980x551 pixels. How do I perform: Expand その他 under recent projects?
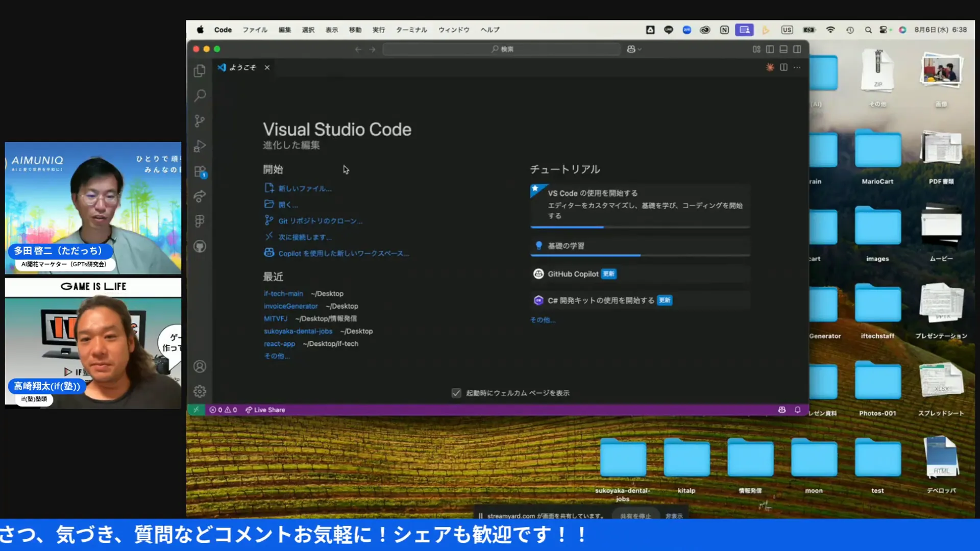[277, 356]
